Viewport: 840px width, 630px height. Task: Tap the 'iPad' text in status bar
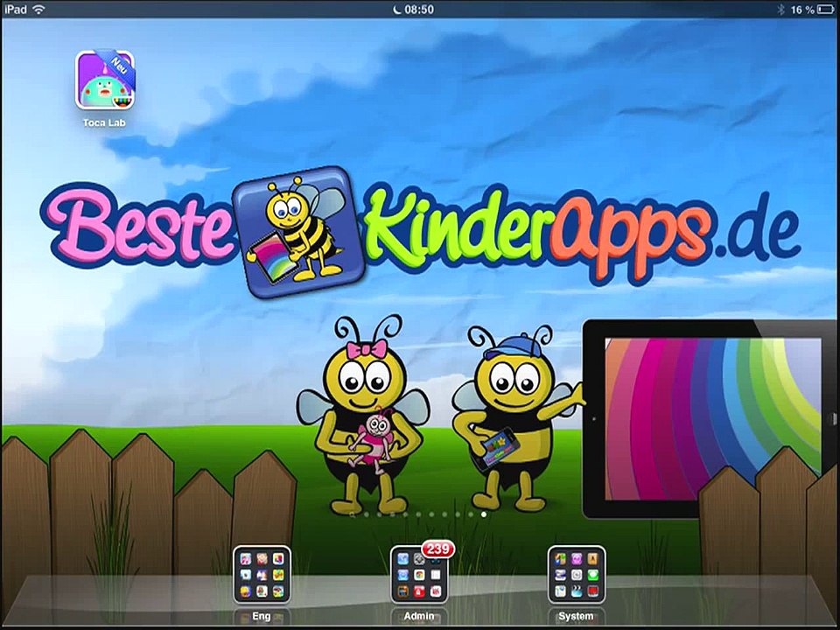pos(15,10)
